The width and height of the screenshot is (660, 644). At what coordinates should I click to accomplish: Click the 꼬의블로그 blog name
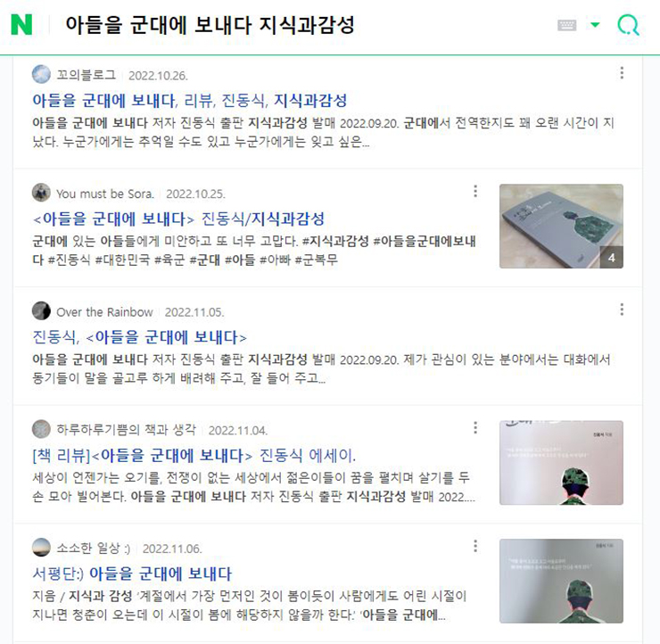click(87, 75)
